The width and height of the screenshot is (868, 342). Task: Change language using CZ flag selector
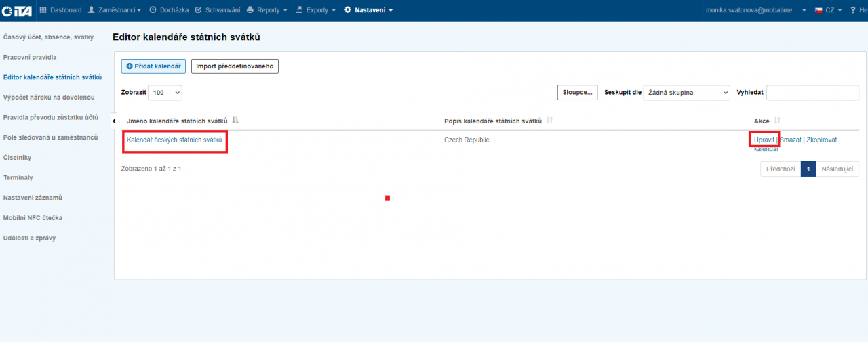click(829, 10)
